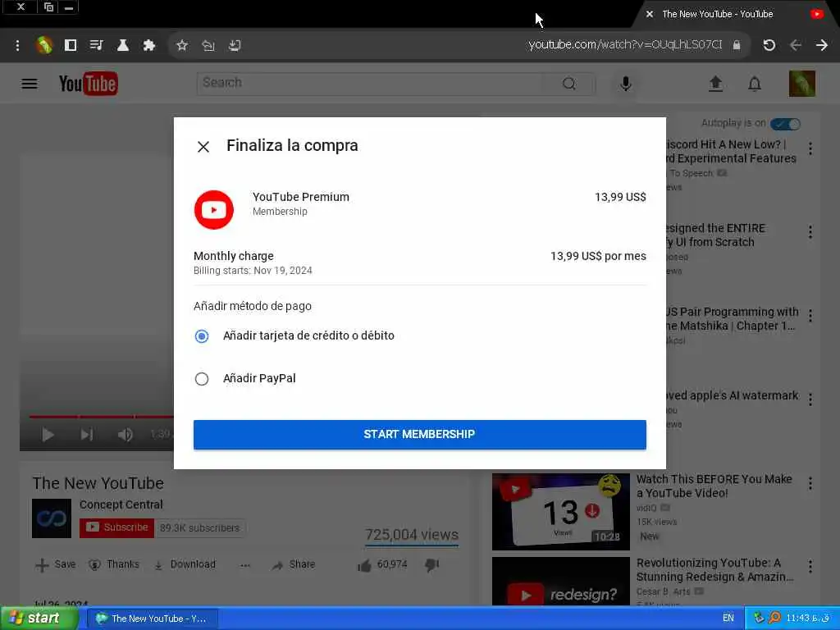Open the YouTube account avatar
The height and width of the screenshot is (630, 840).
point(802,84)
